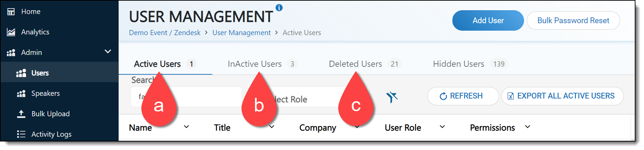This screenshot has width=644, height=150.
Task: Click the Analytics chart icon in sidebar
Action: [11, 32]
